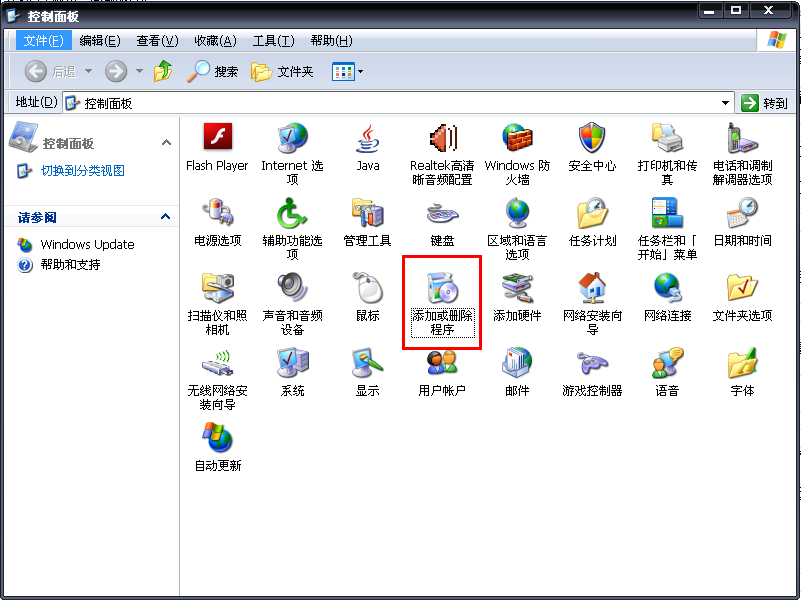The image size is (801, 600).
Task: Open Windows Update link
Action: click(87, 245)
